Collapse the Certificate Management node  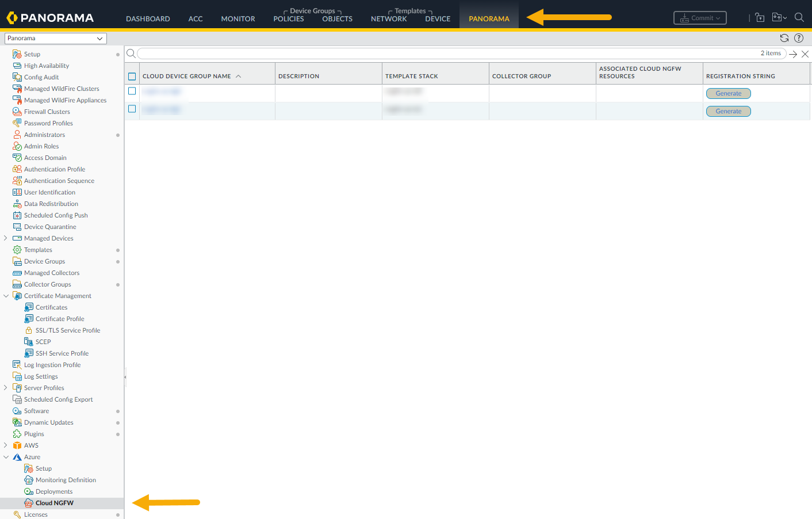point(6,296)
